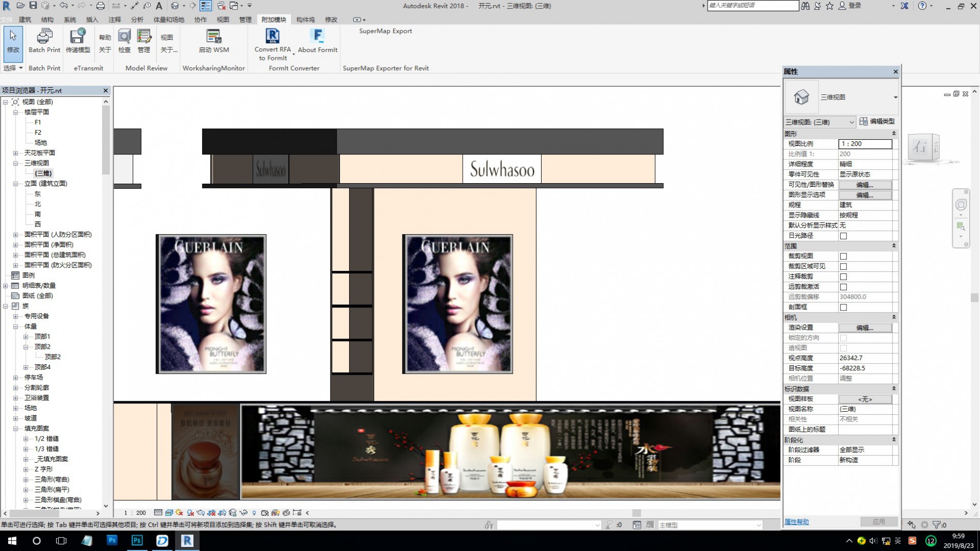Close hidden windows via the toolbar icon
This screenshot has width=980, height=551.
tap(221, 6)
